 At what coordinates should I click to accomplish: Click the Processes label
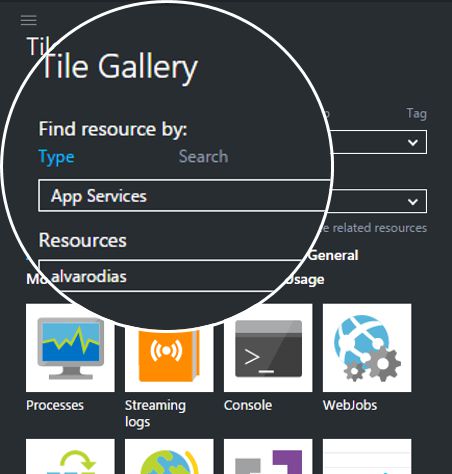(x=55, y=405)
